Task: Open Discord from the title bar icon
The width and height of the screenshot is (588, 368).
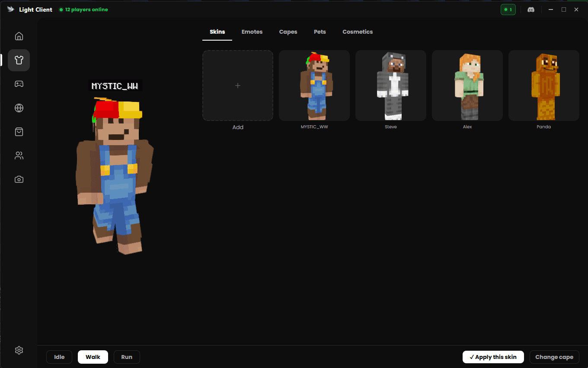Action: pyautogui.click(x=531, y=10)
